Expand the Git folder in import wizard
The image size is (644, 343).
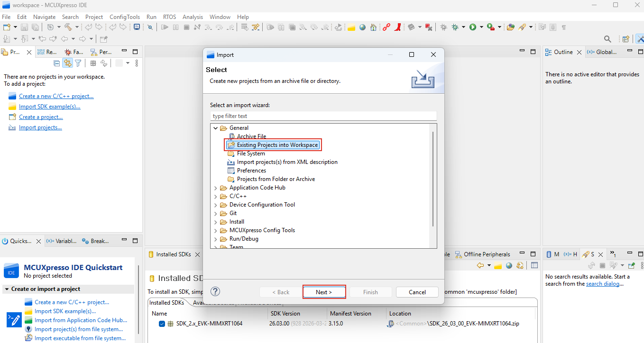(x=216, y=213)
